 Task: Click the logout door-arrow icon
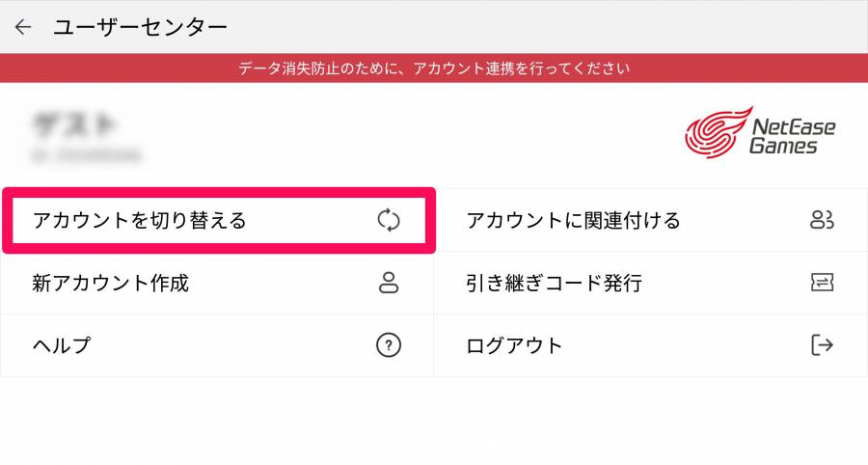[x=822, y=345]
